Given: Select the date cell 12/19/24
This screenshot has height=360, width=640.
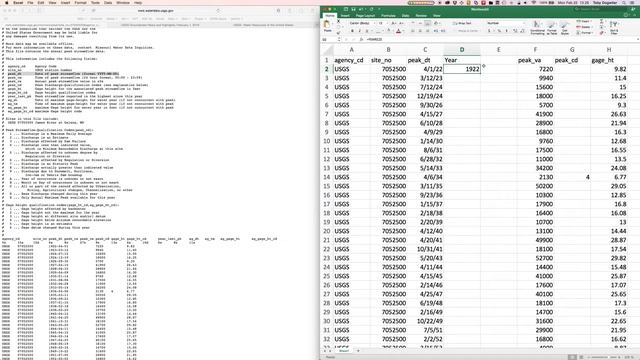Looking at the screenshot, I should tap(425, 96).
